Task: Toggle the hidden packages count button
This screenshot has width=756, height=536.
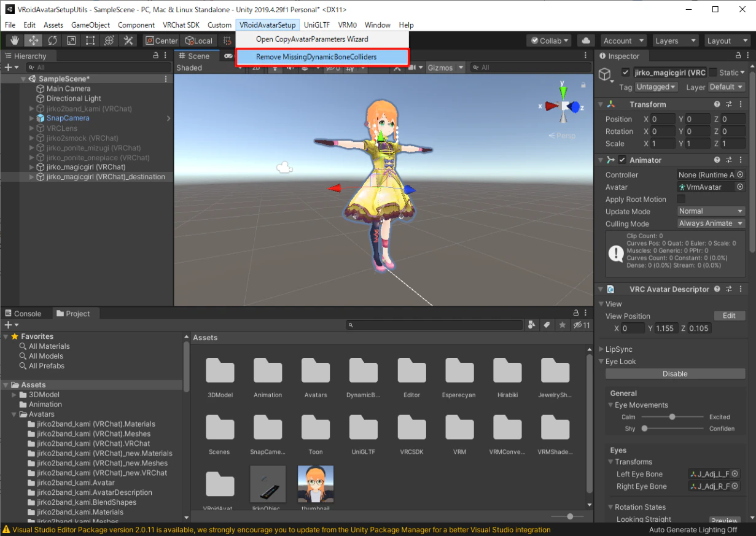Action: tap(581, 325)
